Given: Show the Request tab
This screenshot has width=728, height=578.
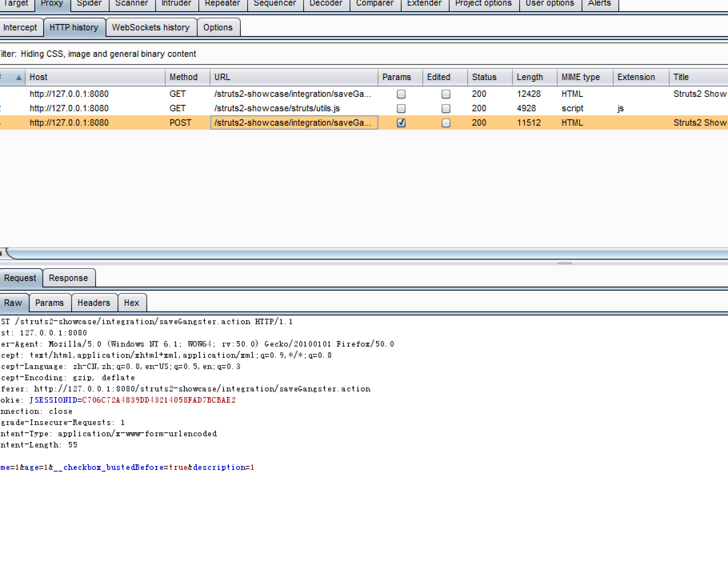Looking at the screenshot, I should (x=20, y=278).
